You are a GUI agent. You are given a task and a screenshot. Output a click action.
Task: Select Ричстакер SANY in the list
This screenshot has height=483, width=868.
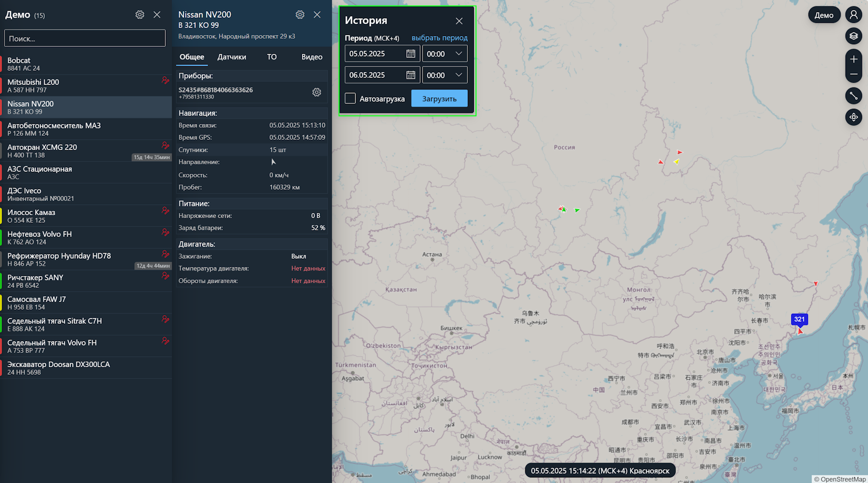[86, 281]
